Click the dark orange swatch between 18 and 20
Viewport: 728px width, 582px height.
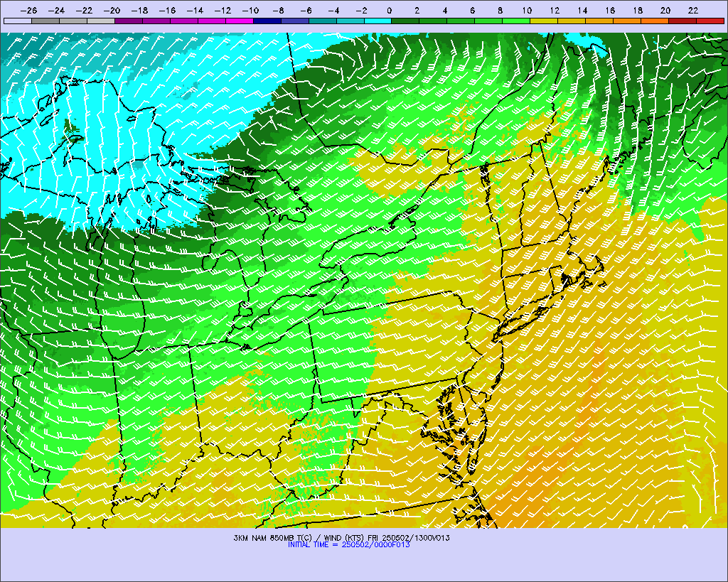tap(655, 21)
